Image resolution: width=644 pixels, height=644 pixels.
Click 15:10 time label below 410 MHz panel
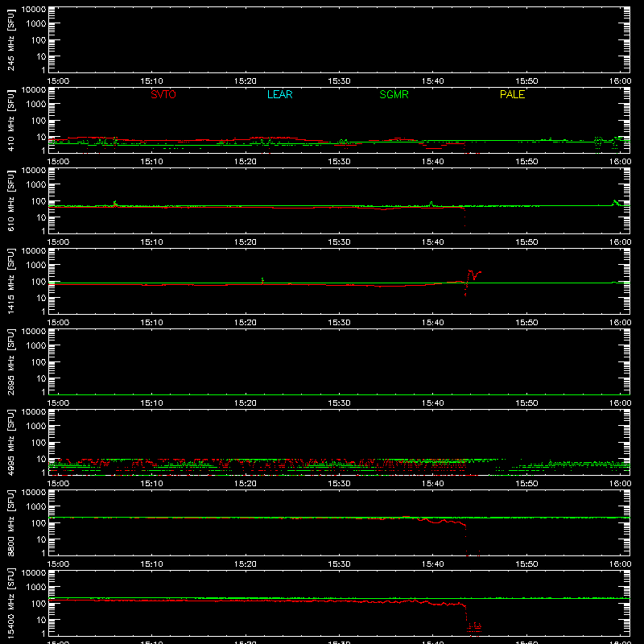coord(152,162)
